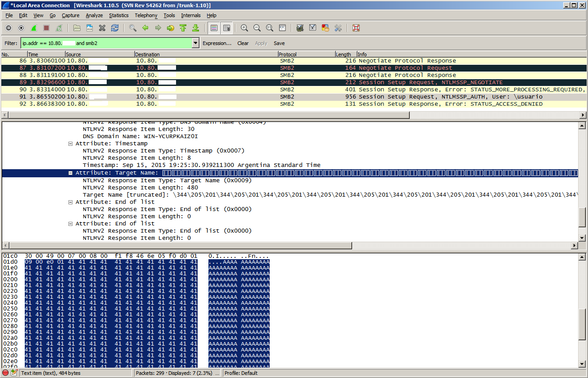
Task: Click the zoom in magnifier icon
Action: (x=244, y=28)
